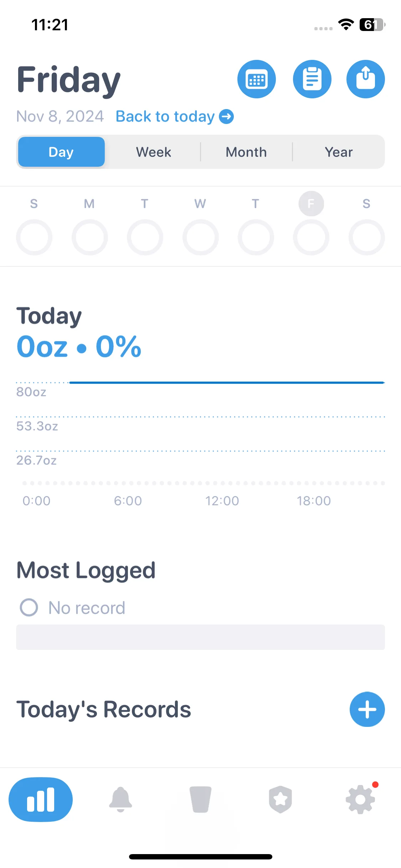Select Wednesday's progress ring
The image size is (401, 868).
pyautogui.click(x=201, y=237)
